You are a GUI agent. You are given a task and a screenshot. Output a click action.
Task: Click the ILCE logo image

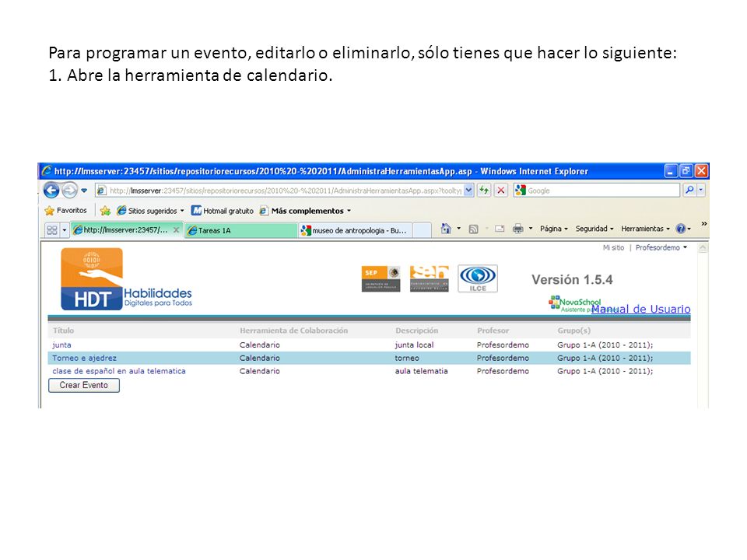[477, 278]
